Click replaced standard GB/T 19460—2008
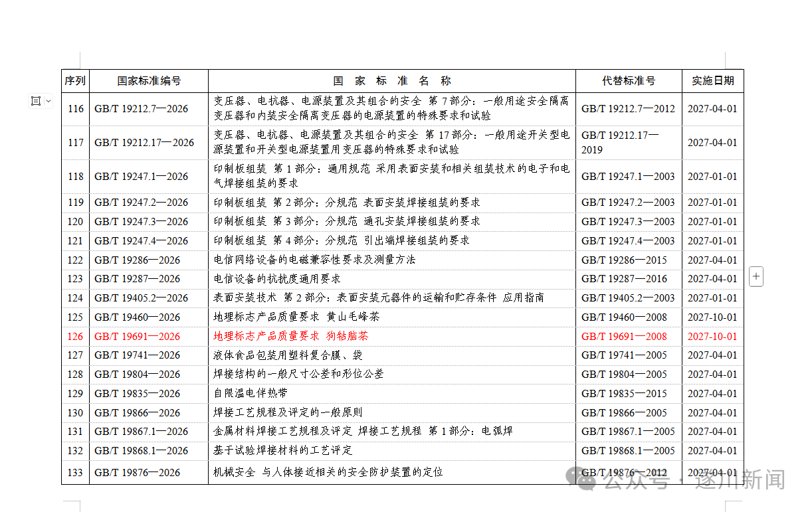Viewport: 812px width, 512px height. pyautogui.click(x=624, y=317)
